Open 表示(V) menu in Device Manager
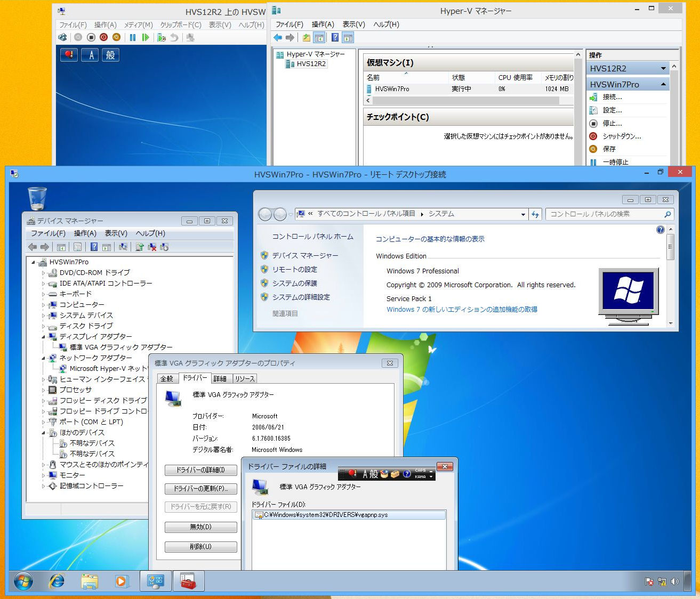This screenshot has width=700, height=599. coord(116,233)
